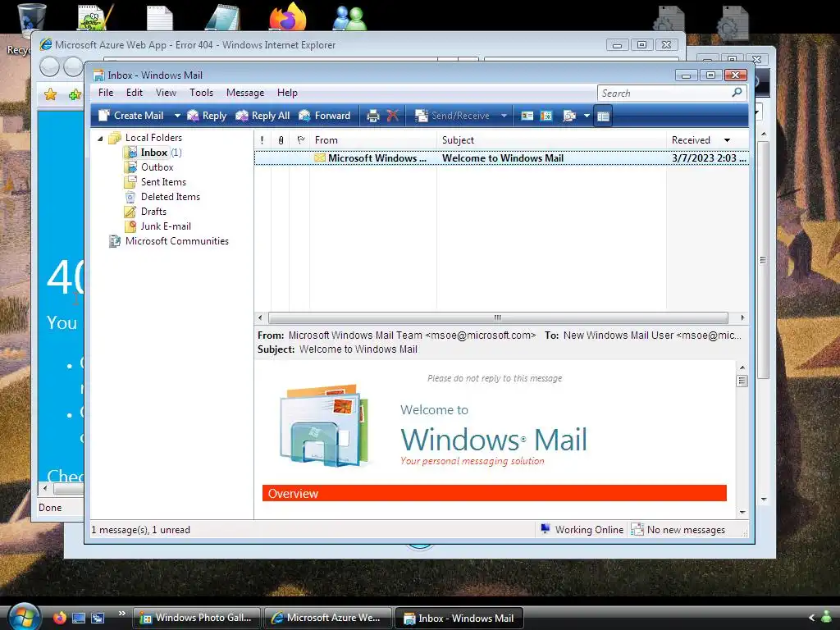This screenshot has width=840, height=630.
Task: Sort messages by Received column
Action: click(707, 140)
